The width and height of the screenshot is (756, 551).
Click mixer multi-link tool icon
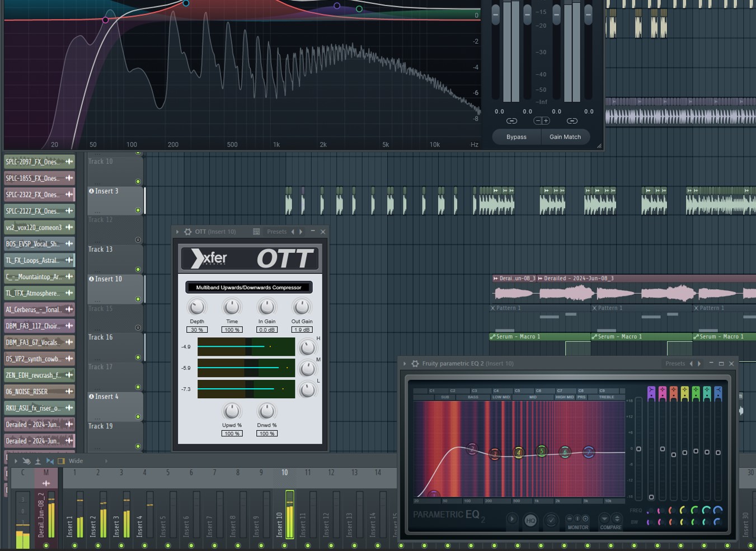point(26,461)
